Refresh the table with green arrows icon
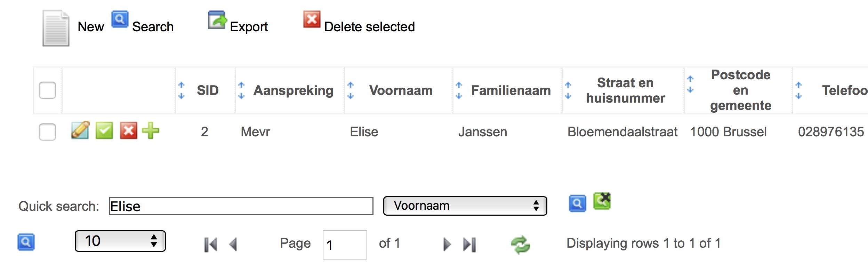Image resolution: width=868 pixels, height=272 pixels. (x=520, y=245)
